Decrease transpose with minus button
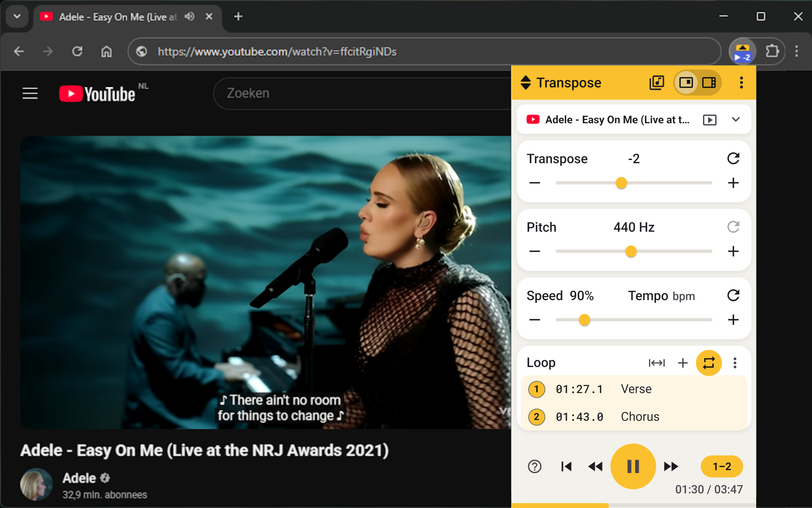The image size is (812, 508). (534, 183)
